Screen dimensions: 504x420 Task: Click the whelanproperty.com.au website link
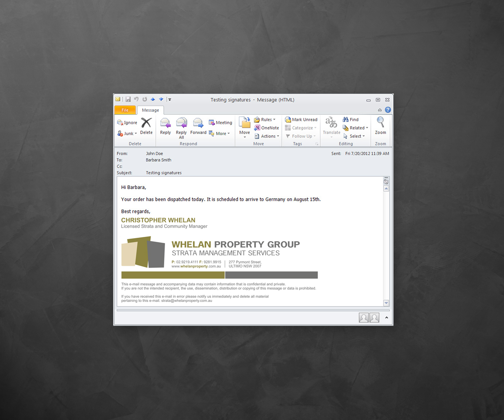click(x=196, y=266)
